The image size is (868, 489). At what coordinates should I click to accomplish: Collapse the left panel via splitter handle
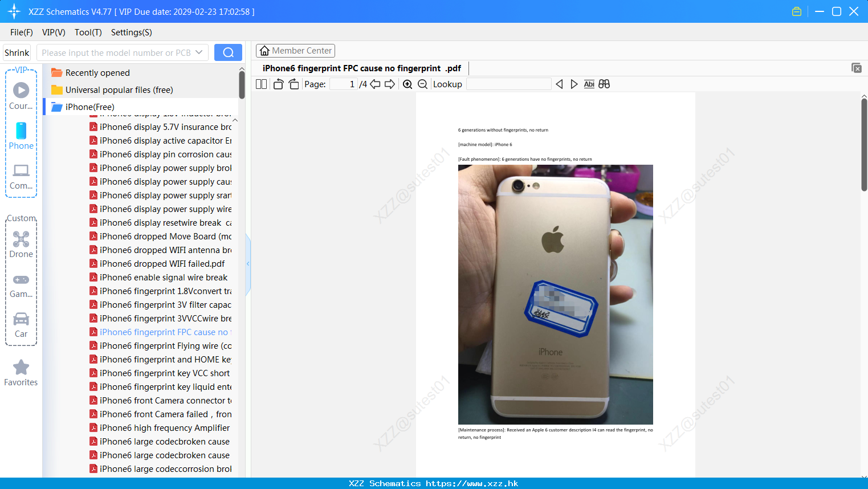pos(248,264)
